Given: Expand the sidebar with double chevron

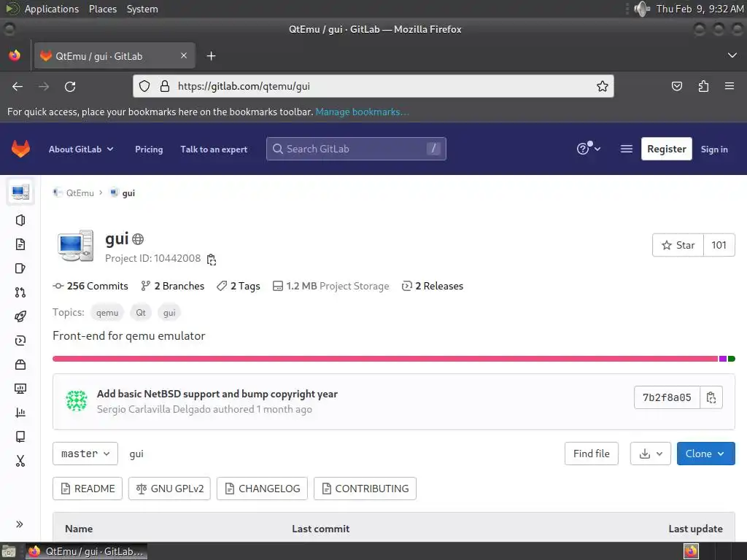Looking at the screenshot, I should click(x=20, y=524).
